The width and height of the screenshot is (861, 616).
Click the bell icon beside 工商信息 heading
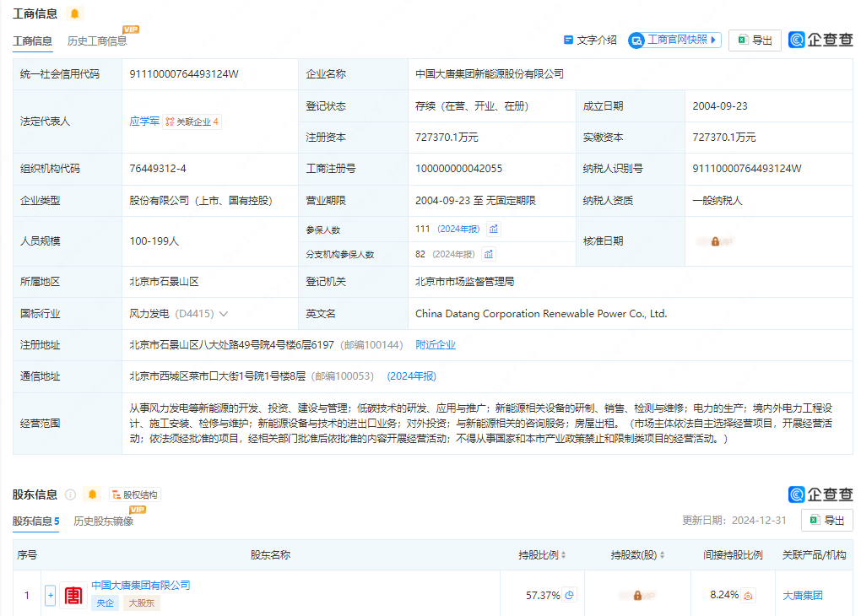pos(74,14)
